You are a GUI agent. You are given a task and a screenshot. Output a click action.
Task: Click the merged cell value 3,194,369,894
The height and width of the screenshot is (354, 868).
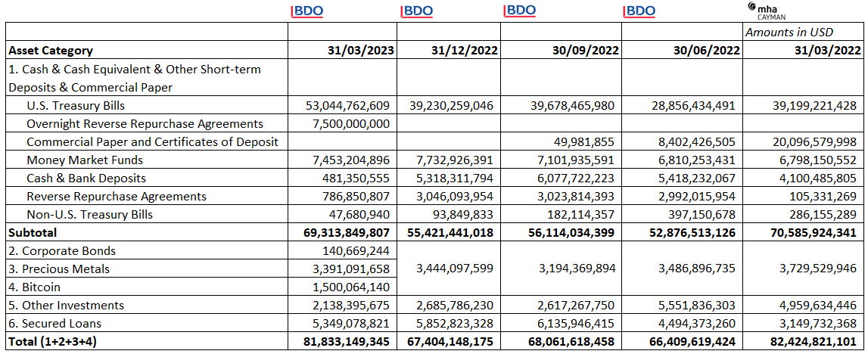pos(576,269)
